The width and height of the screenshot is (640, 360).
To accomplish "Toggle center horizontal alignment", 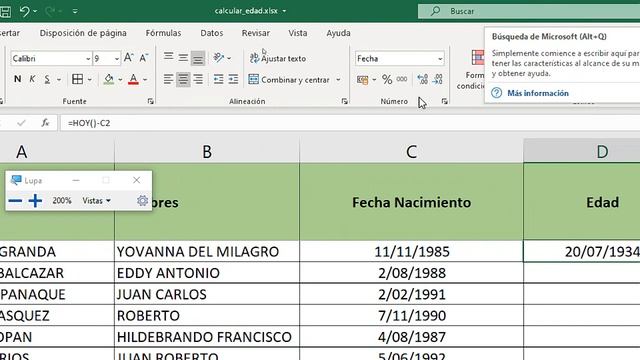I will pos(183,79).
